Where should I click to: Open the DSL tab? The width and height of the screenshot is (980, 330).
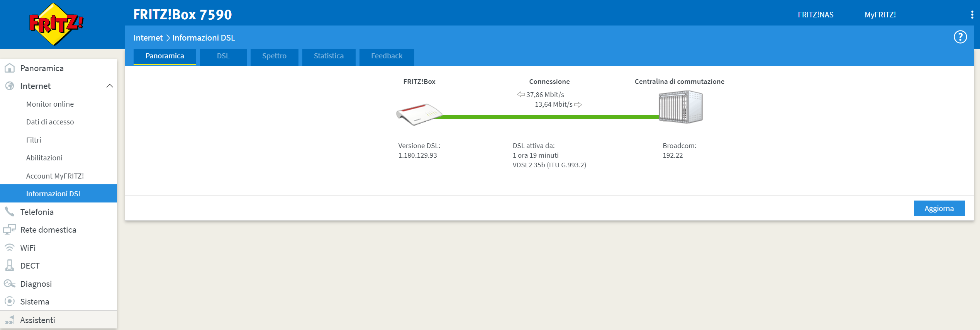[223, 56]
